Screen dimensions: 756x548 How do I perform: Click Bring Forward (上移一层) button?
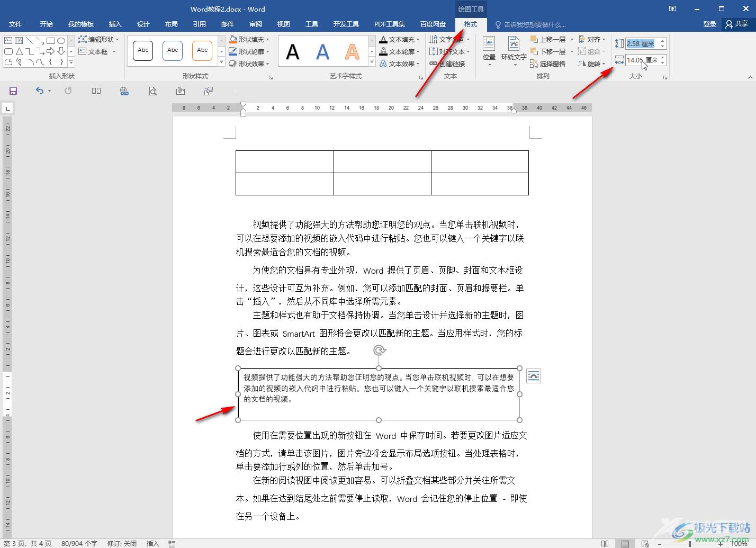(548, 39)
